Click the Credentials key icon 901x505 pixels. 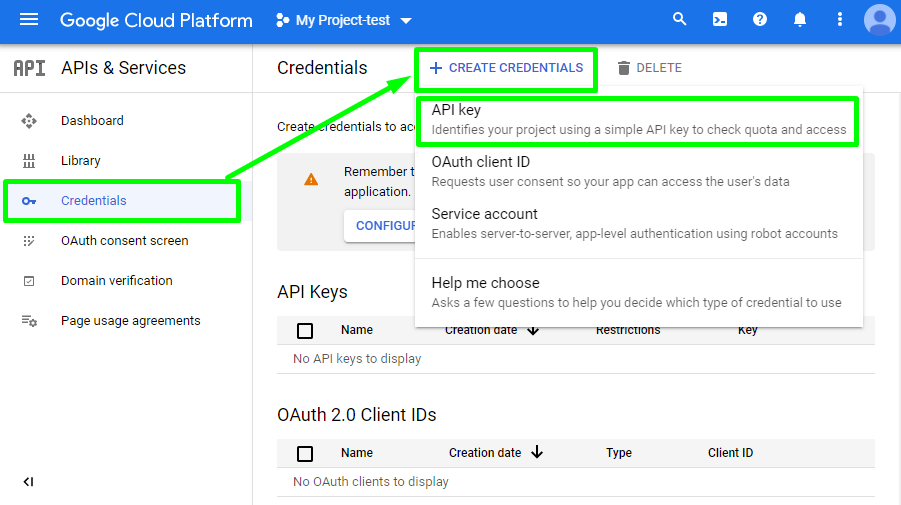click(29, 201)
